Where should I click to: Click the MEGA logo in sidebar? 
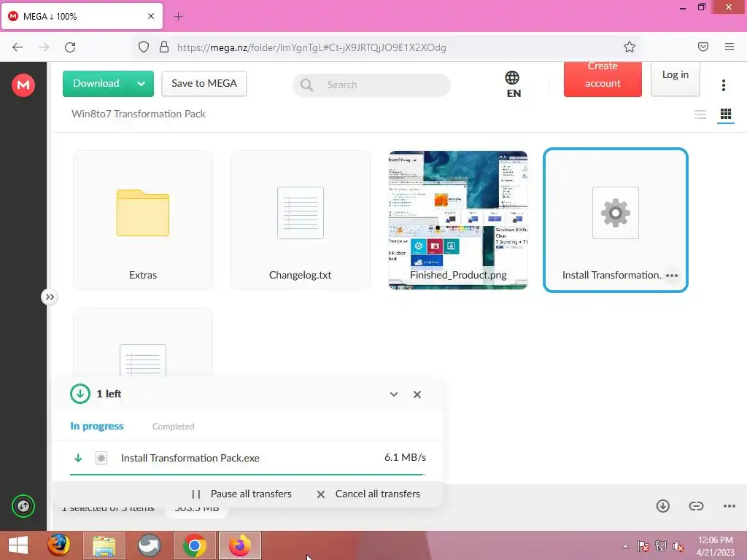[x=23, y=85]
